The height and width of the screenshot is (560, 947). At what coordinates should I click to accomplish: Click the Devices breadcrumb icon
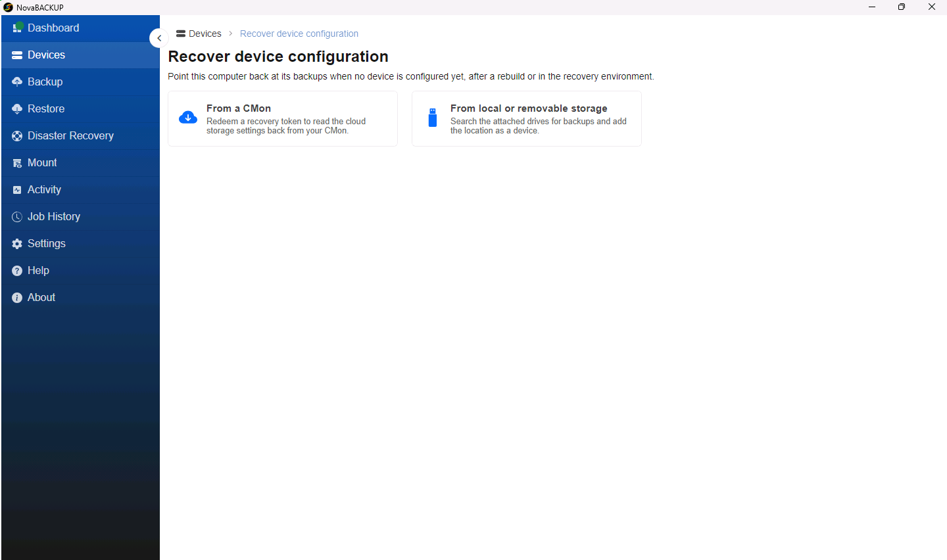pos(181,34)
